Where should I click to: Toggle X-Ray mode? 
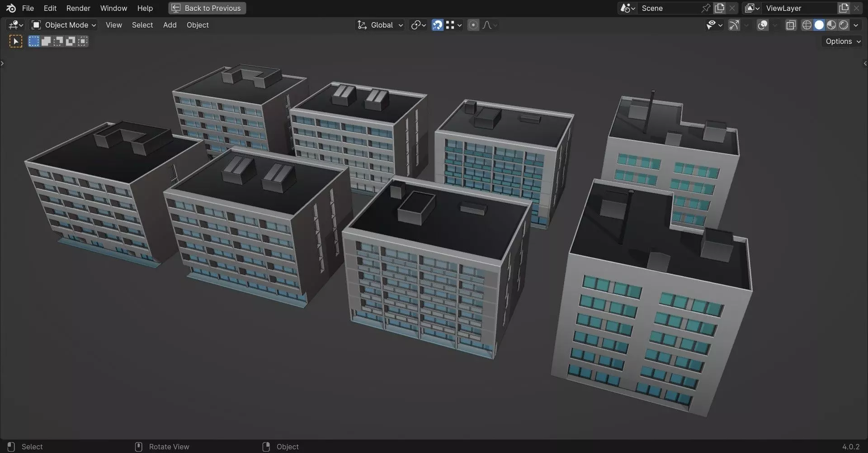point(791,25)
